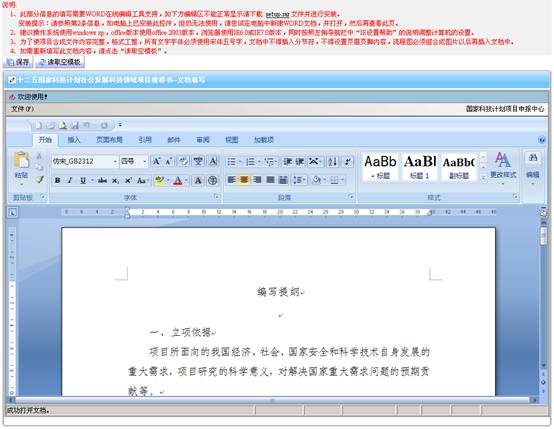Expand the styles gallery arrow
Image resolution: width=554 pixels, height=429 pixels.
(483, 177)
